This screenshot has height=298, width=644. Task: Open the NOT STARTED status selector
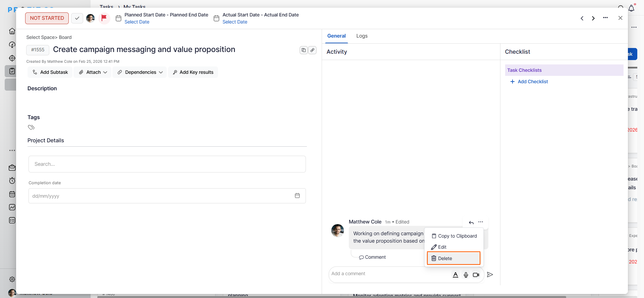[47, 18]
